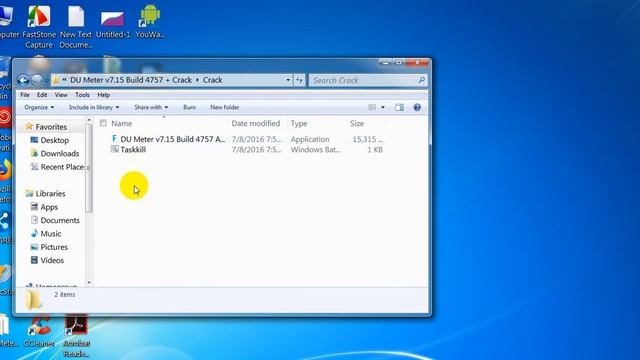Click the Crack breadcrumb in address bar
Screen dimensions: 640x360
(213, 80)
